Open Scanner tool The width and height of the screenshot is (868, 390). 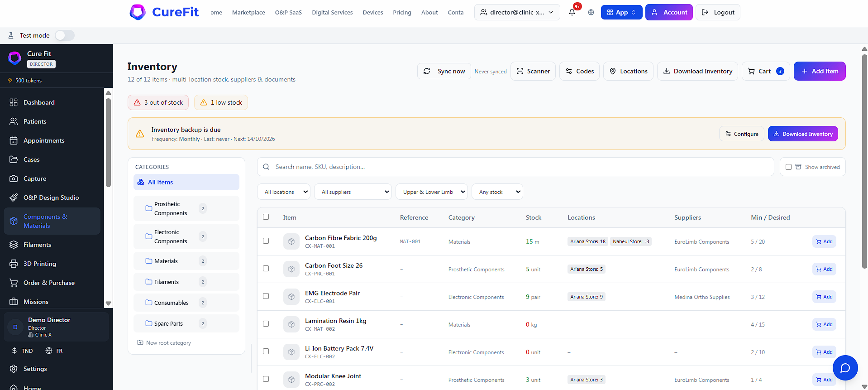tap(533, 71)
